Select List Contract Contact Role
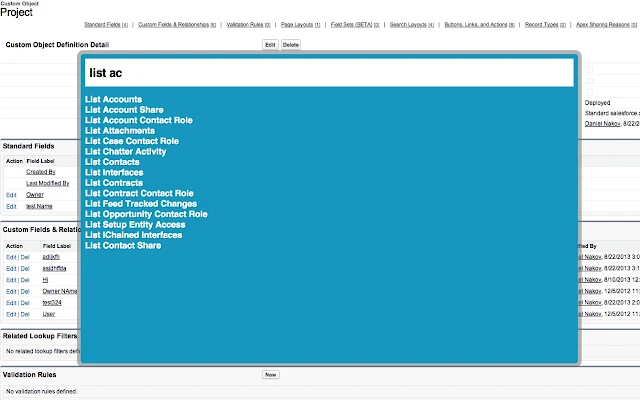Viewport: 640px width, 400px height. [x=139, y=193]
